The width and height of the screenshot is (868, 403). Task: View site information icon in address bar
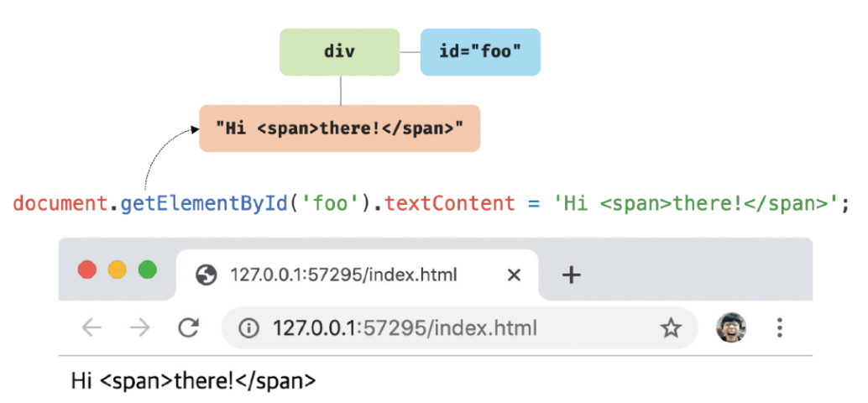point(248,328)
